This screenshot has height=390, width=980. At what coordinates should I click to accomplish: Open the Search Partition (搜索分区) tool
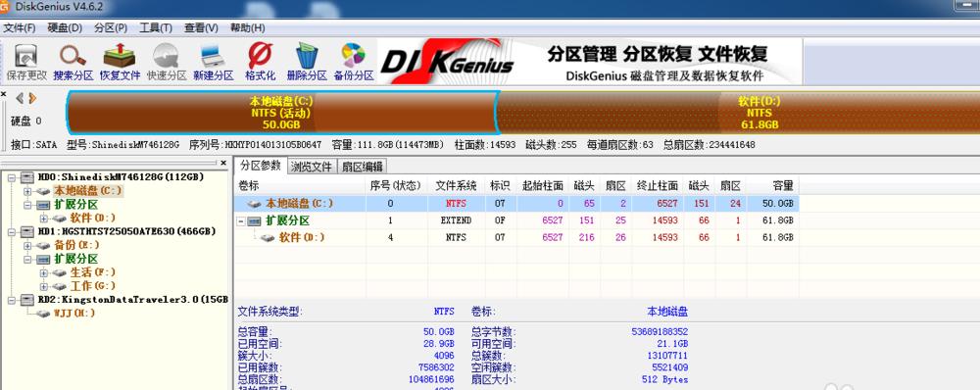[73, 63]
